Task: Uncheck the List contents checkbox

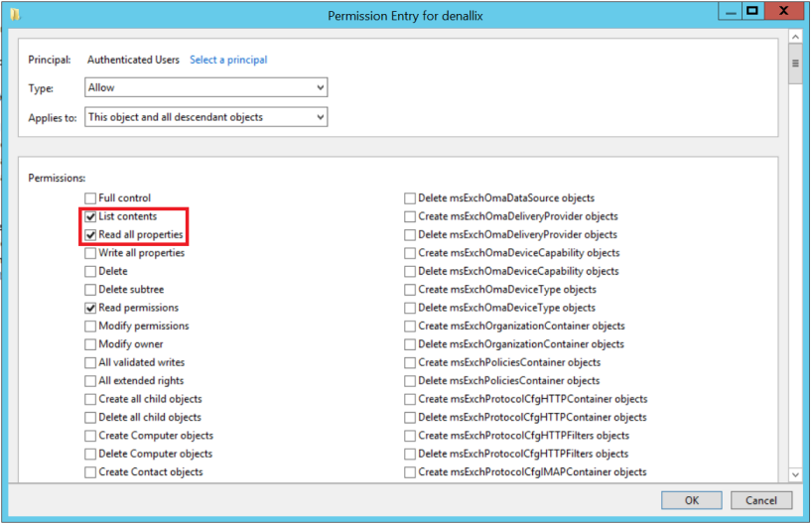Action: pyautogui.click(x=90, y=216)
